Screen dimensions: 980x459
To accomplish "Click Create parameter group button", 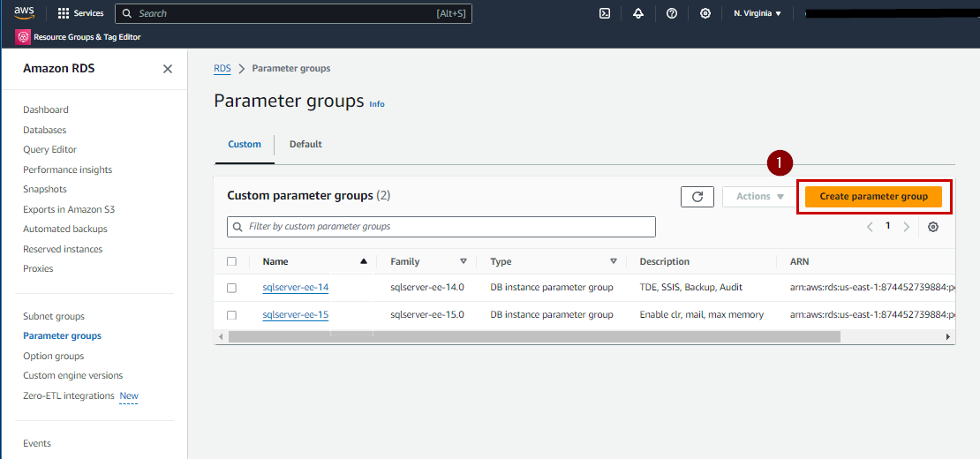I will pyautogui.click(x=873, y=197).
